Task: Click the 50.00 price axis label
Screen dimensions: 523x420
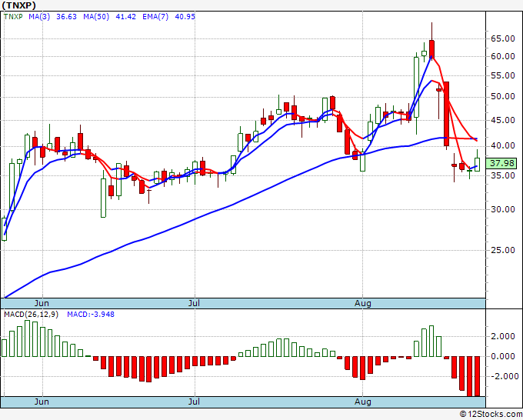Action: (x=503, y=97)
